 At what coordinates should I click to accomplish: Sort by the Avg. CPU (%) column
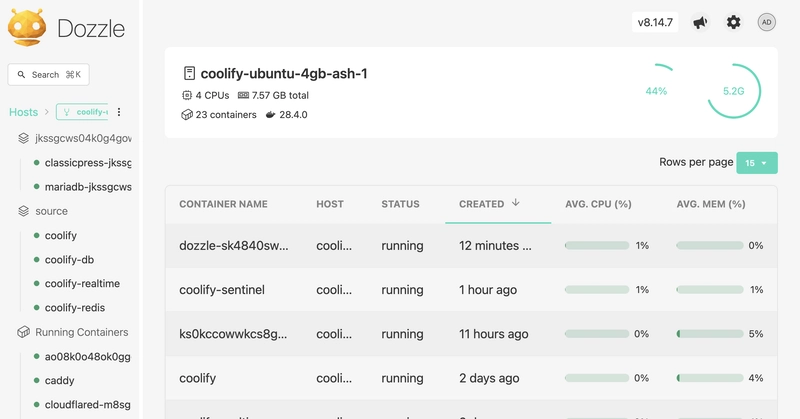pos(598,204)
